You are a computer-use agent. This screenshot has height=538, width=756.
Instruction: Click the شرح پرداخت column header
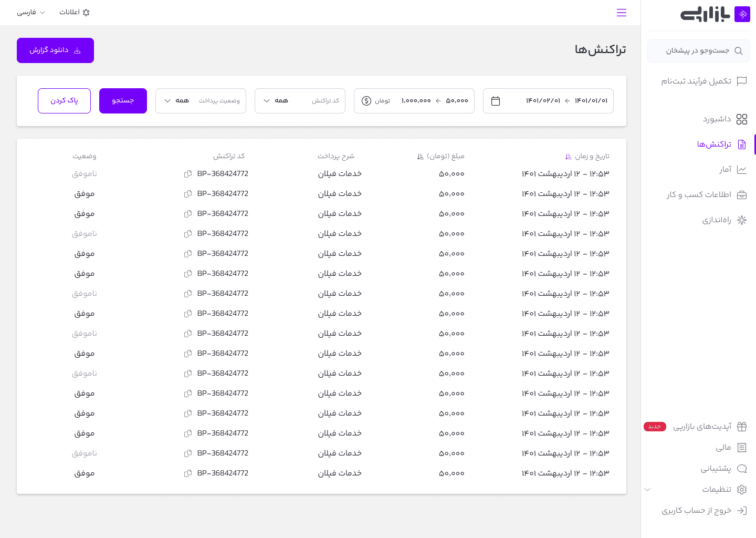[336, 157]
